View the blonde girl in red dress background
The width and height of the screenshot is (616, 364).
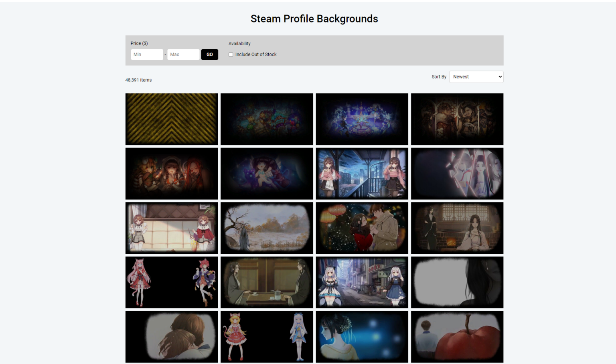pyautogui.click(x=267, y=337)
